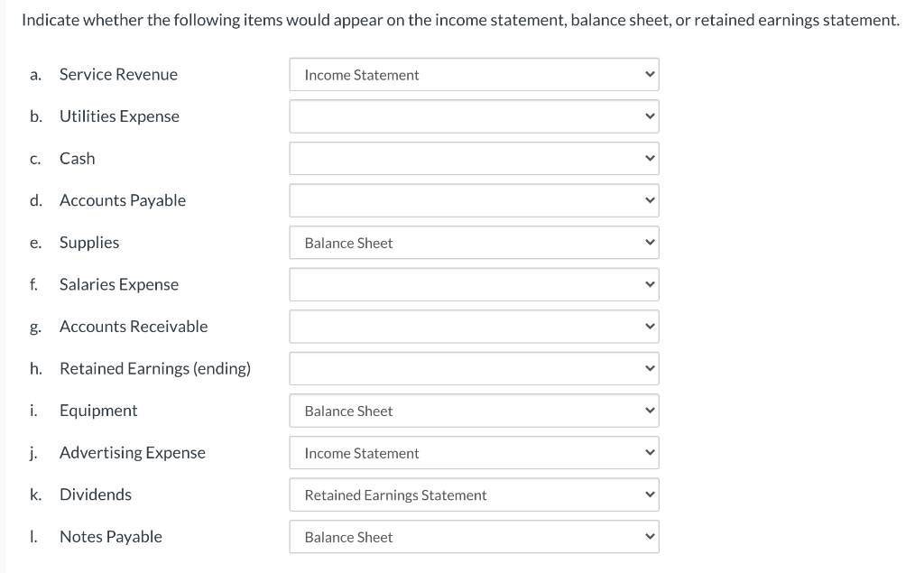Open the Equipment dropdown showing Balance Sheet
The image size is (924, 573).
coord(474,410)
